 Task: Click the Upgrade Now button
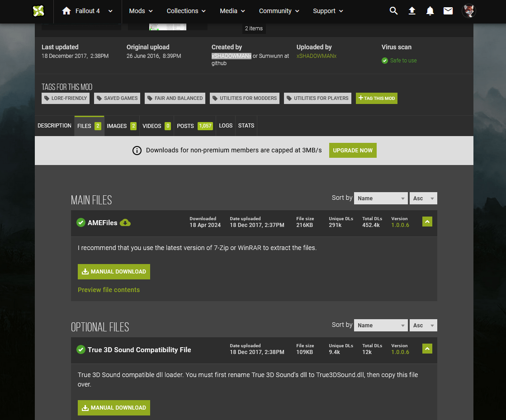(x=353, y=150)
